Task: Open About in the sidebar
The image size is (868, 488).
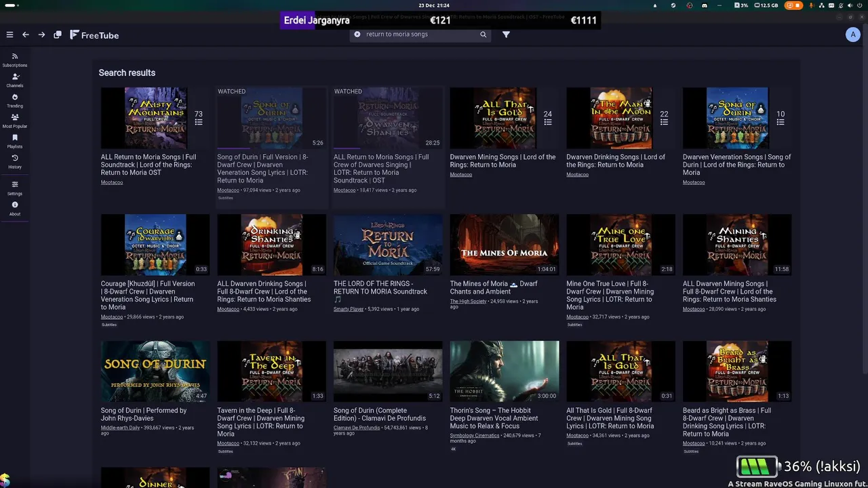Action: pyautogui.click(x=15, y=208)
